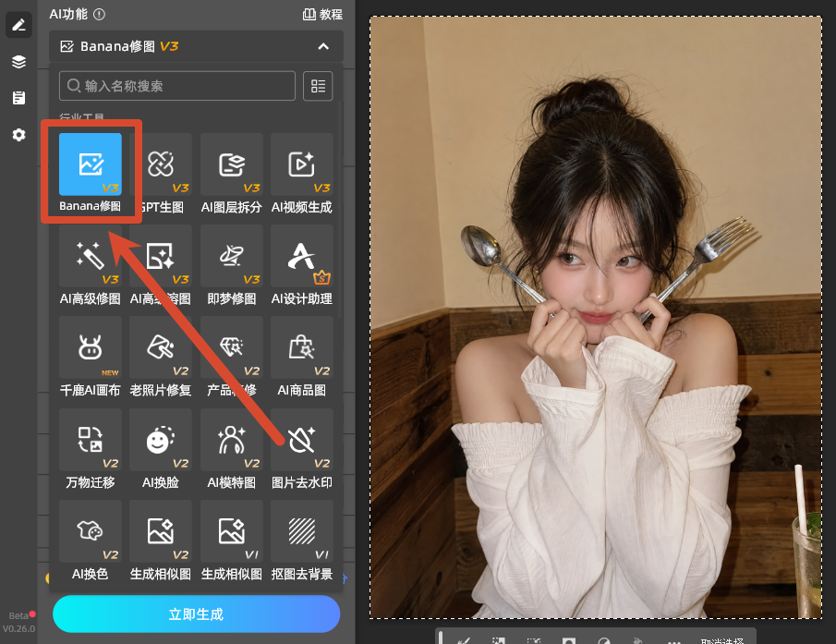This screenshot has height=644, width=836.
Task: Select the 万物迁移 tool
Action: pos(91,440)
